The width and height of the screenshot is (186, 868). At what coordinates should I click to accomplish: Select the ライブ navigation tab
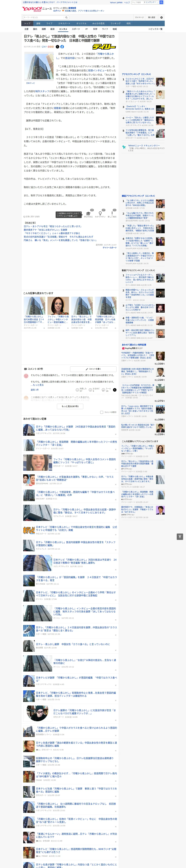point(49,24)
